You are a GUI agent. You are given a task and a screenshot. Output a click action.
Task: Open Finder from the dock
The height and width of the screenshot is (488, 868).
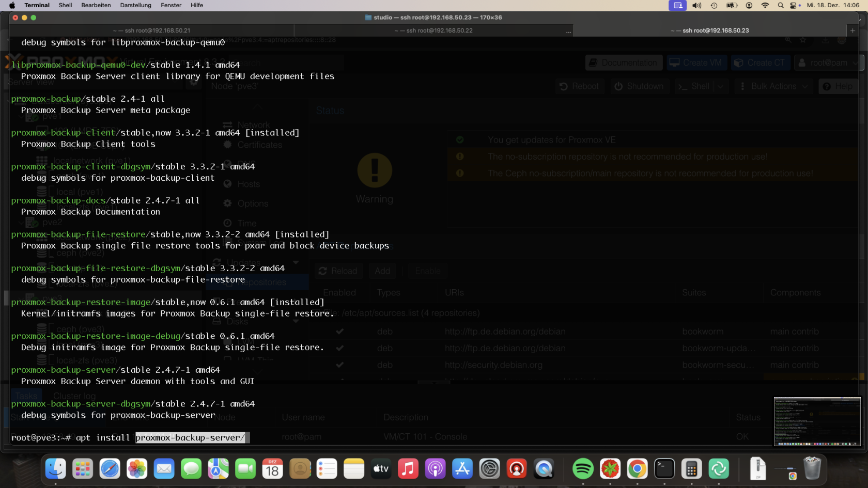point(55,469)
